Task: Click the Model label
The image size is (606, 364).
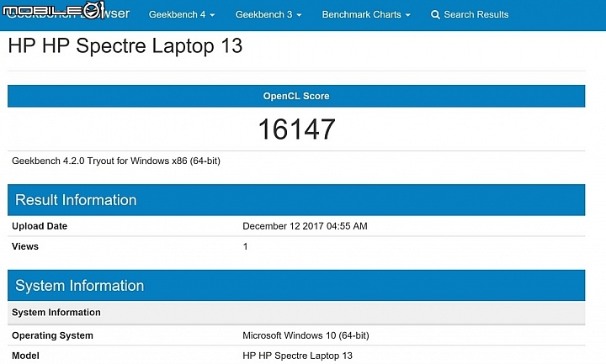Action: click(x=25, y=356)
